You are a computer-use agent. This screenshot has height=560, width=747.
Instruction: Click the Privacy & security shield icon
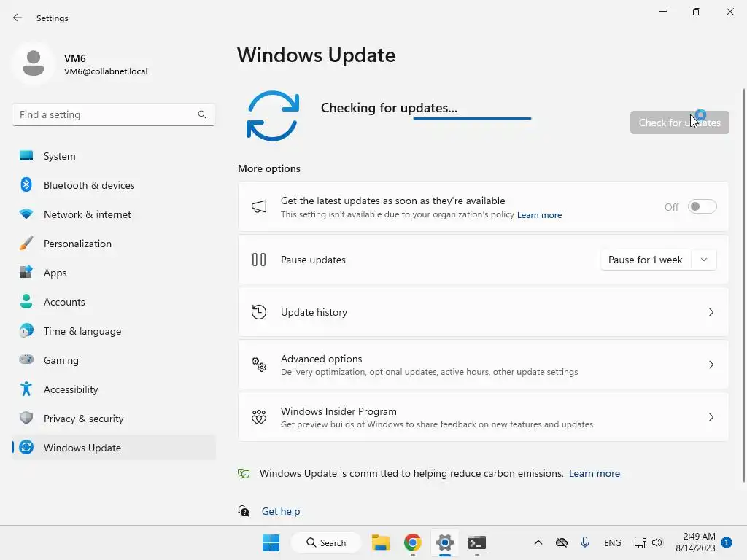(x=26, y=418)
